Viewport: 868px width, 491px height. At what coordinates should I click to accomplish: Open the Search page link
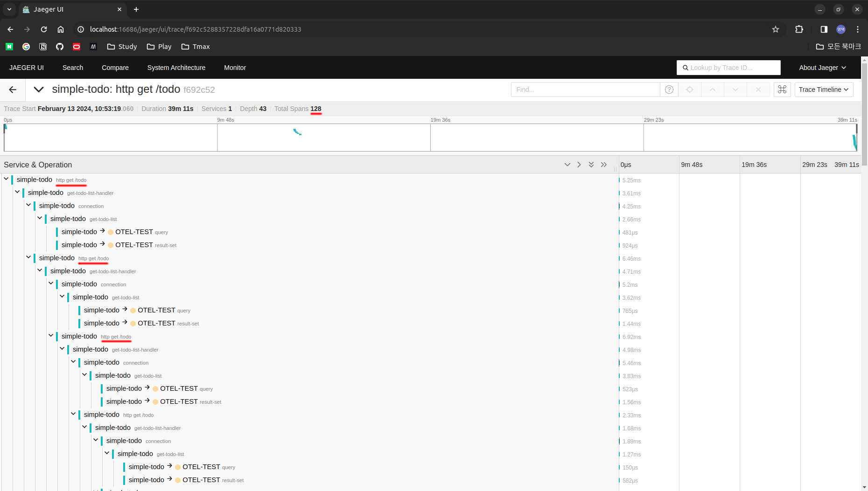click(x=72, y=68)
